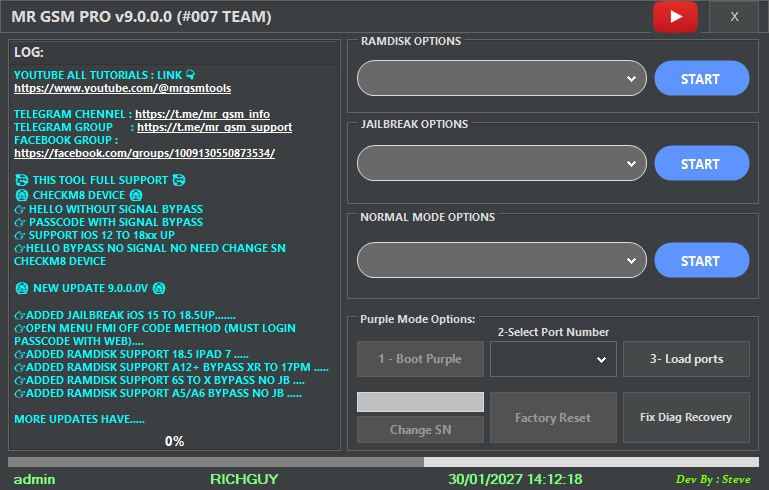Click the 'Dev By : Steve' text
769x490 pixels.
713,479
